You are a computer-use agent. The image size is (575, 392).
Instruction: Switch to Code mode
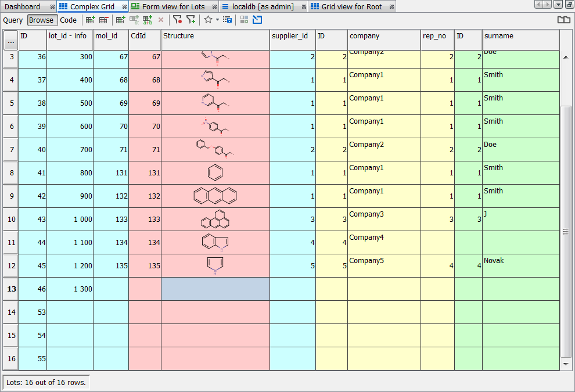click(68, 20)
